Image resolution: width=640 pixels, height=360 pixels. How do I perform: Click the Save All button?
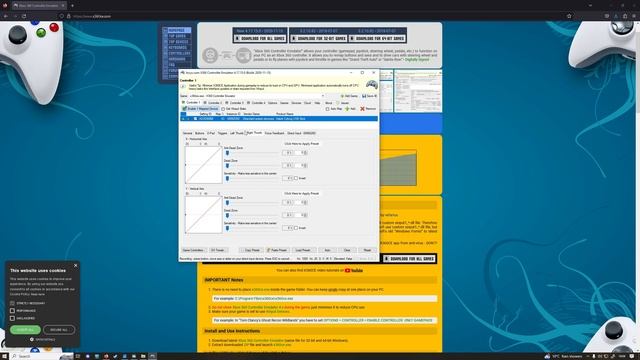369,96
